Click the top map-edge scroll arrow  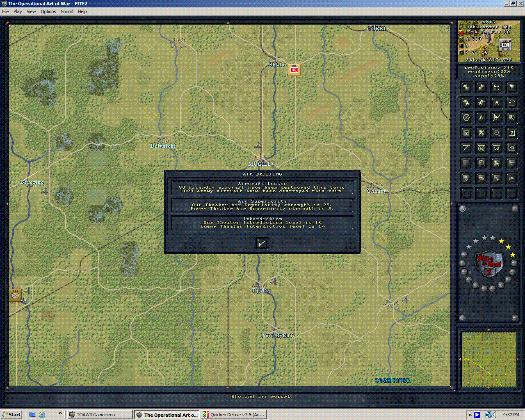pos(228,23)
